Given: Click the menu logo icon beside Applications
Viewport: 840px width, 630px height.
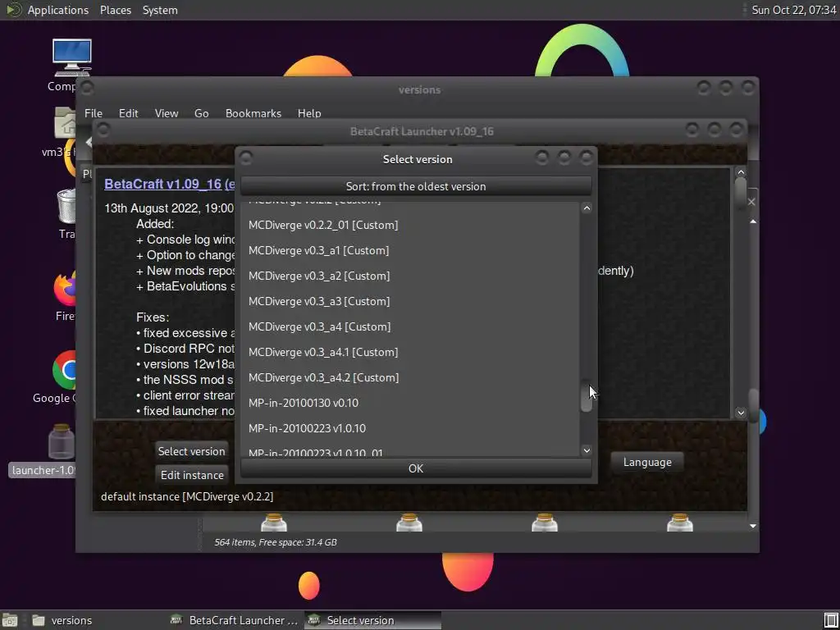Looking at the screenshot, I should click(x=13, y=10).
